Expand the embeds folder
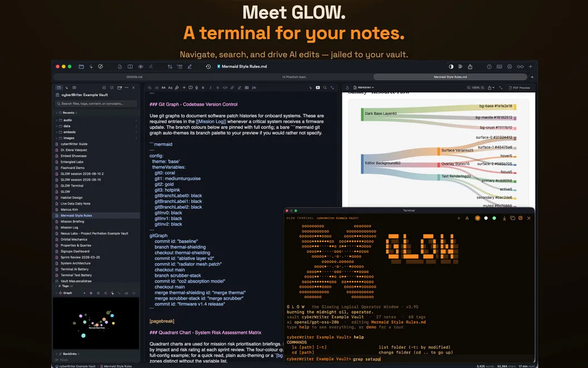The width and height of the screenshot is (588, 368). 57,132
